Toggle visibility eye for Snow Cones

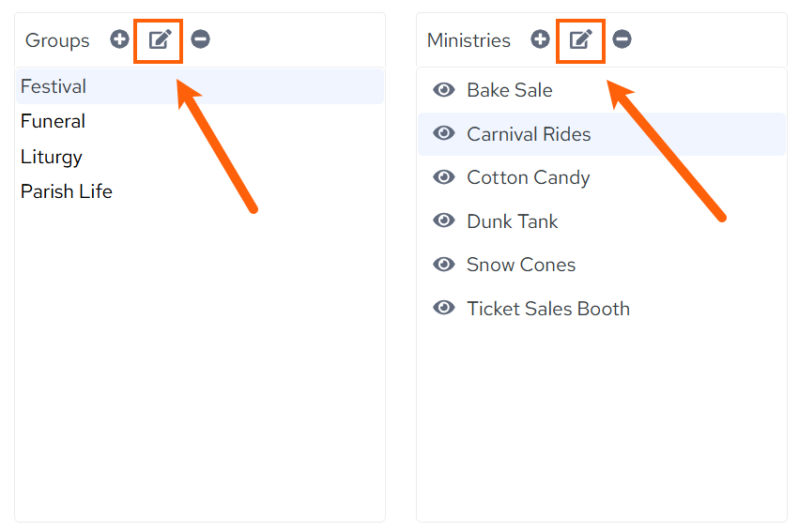click(x=444, y=265)
